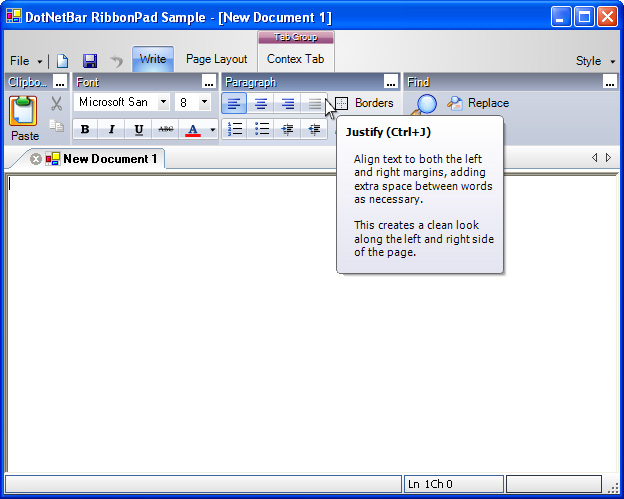This screenshot has width=624, height=499.
Task: Close the New Document 1 tab
Action: point(36,159)
